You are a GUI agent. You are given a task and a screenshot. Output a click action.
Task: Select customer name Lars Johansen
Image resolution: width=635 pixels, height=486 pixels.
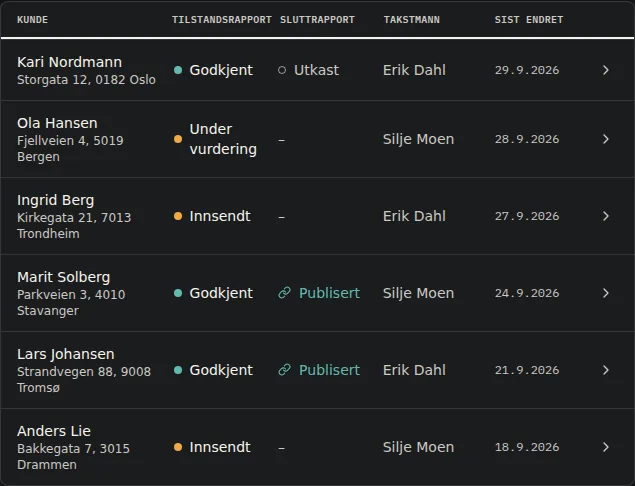click(x=66, y=354)
